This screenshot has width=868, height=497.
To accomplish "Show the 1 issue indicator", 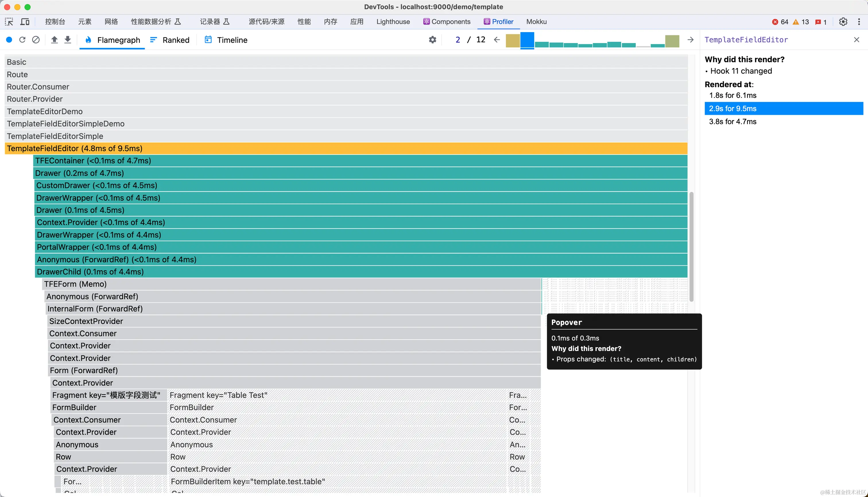I will pos(821,22).
